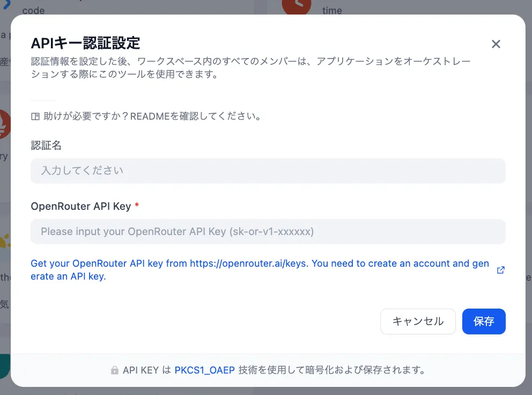Click the APIキー認証設定 dialog title
The width and height of the screenshot is (532, 395).
(85, 42)
